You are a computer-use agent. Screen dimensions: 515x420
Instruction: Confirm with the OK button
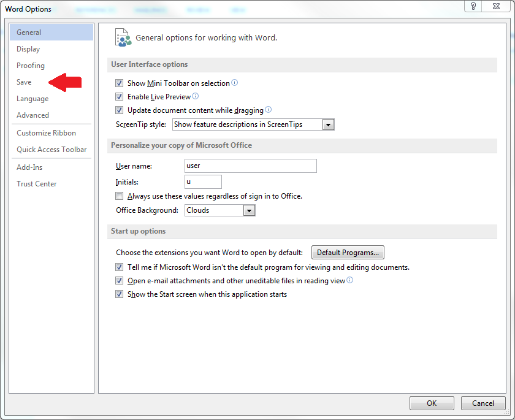click(x=432, y=403)
